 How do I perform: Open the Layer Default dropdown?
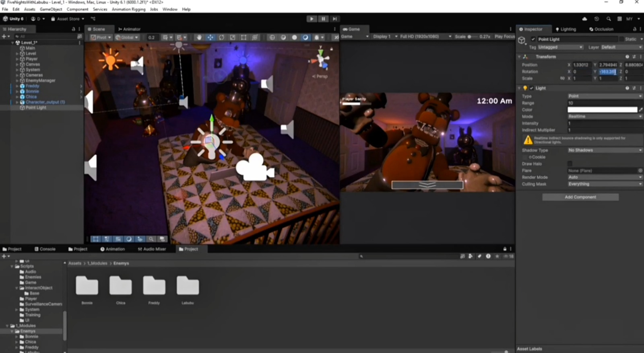pos(622,47)
